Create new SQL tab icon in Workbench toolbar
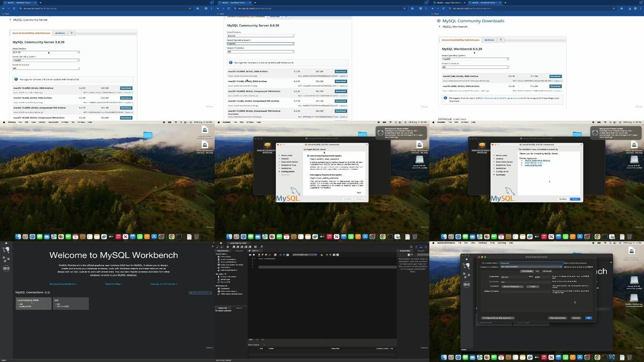The image size is (644, 362). tap(217, 247)
